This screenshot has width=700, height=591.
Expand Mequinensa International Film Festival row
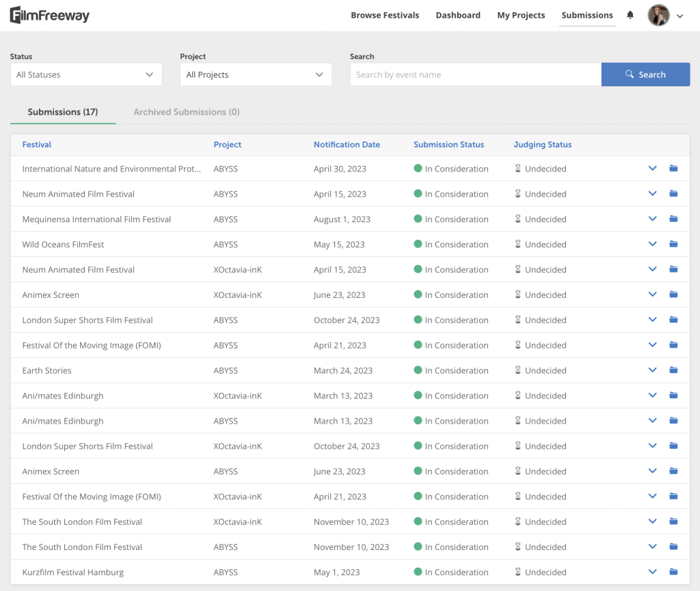[652, 219]
